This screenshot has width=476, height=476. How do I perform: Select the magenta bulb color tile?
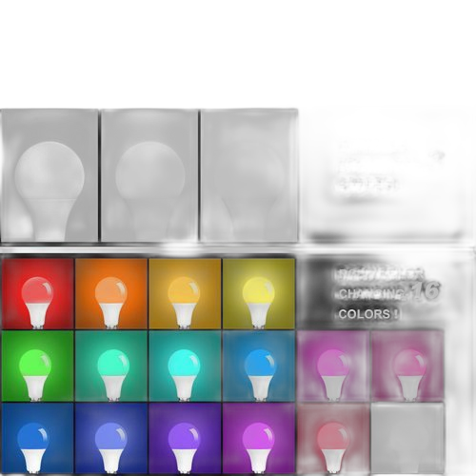[259, 438]
